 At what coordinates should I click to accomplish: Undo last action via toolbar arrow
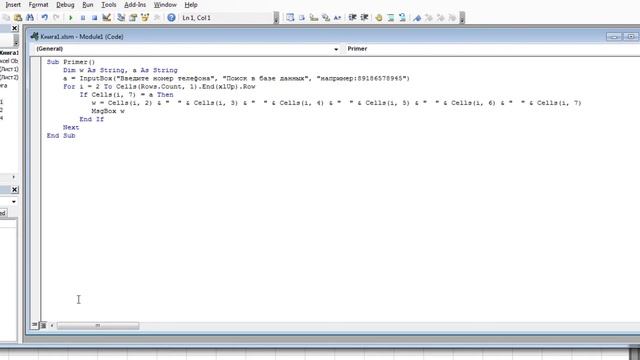click(44, 18)
